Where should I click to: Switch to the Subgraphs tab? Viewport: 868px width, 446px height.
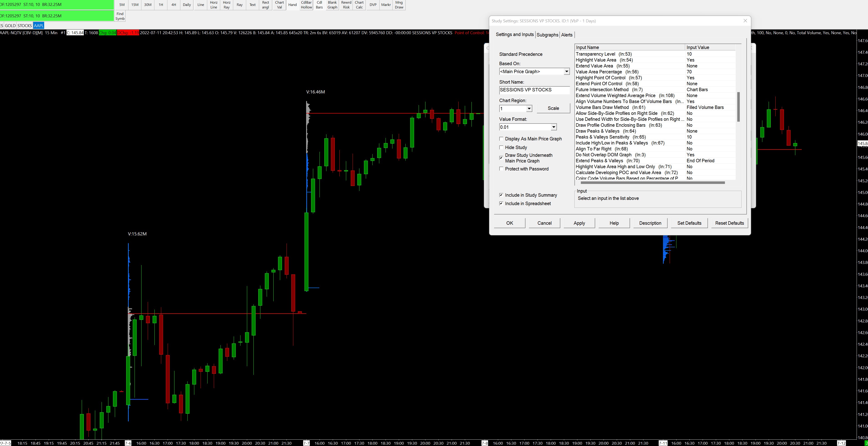pos(547,35)
